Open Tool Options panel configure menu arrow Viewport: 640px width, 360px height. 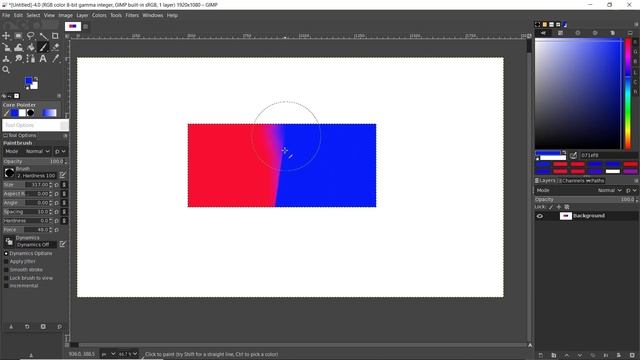point(65,136)
